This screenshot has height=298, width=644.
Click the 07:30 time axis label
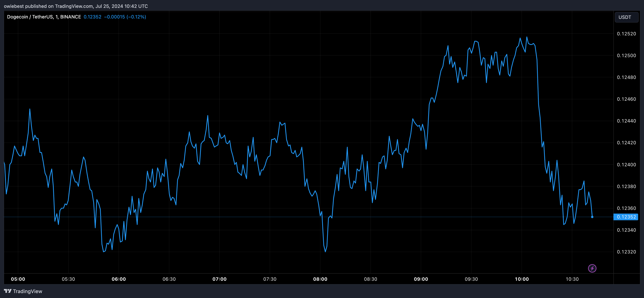click(270, 279)
